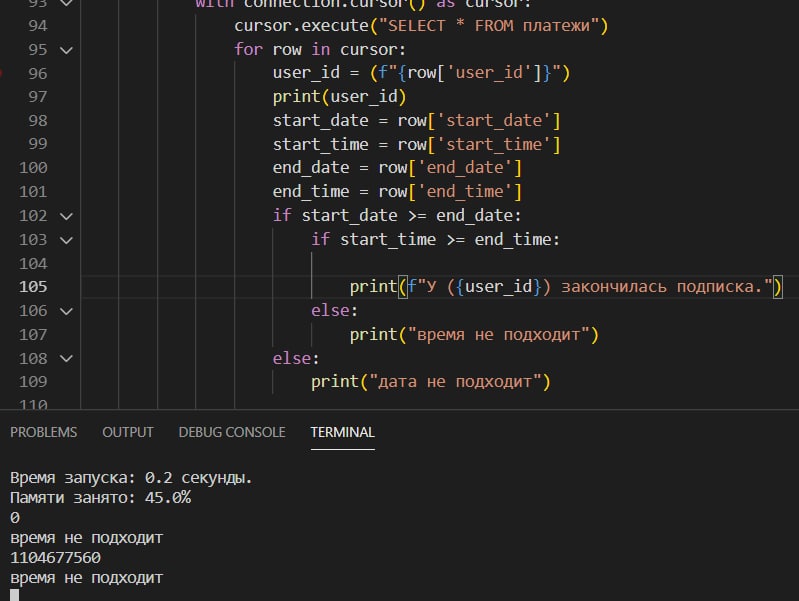Click the start_time assignment on line 99

click(x=416, y=145)
